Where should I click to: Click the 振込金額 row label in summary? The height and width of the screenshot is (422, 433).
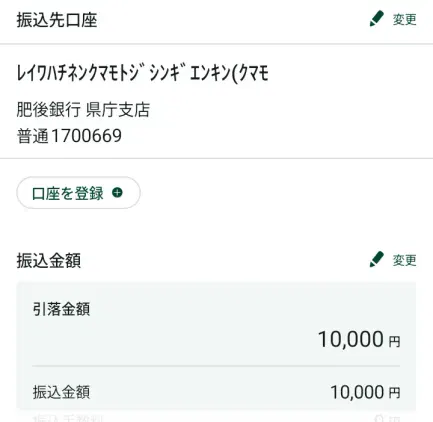coord(61,392)
